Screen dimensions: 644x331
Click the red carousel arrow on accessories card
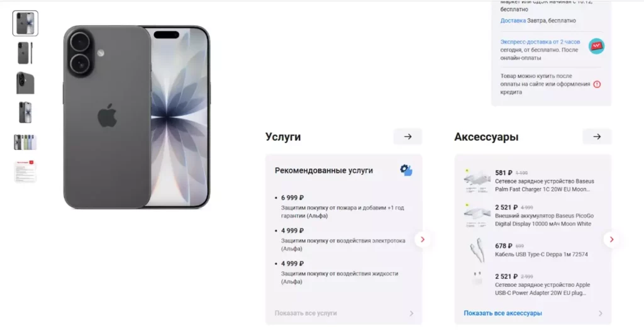[611, 239]
